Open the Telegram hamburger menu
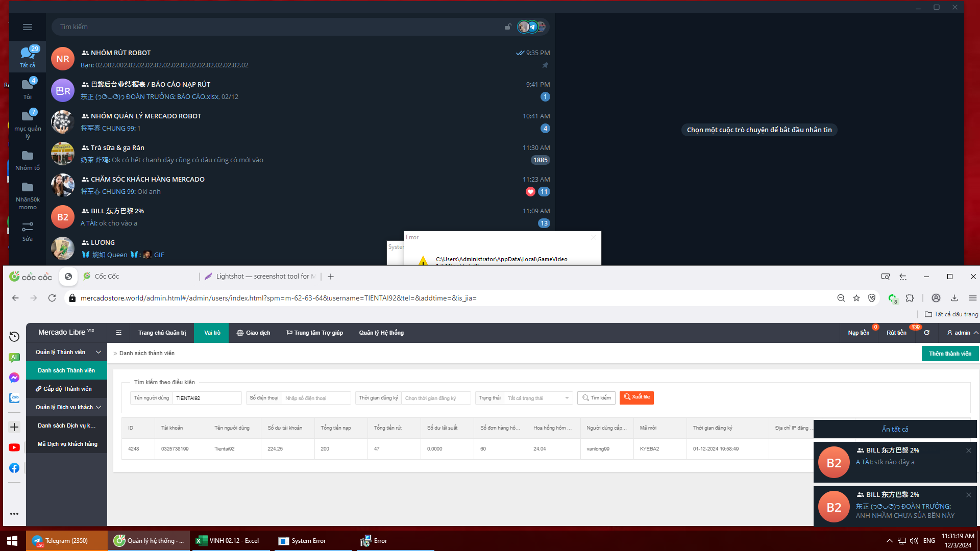980x551 pixels. [x=28, y=27]
